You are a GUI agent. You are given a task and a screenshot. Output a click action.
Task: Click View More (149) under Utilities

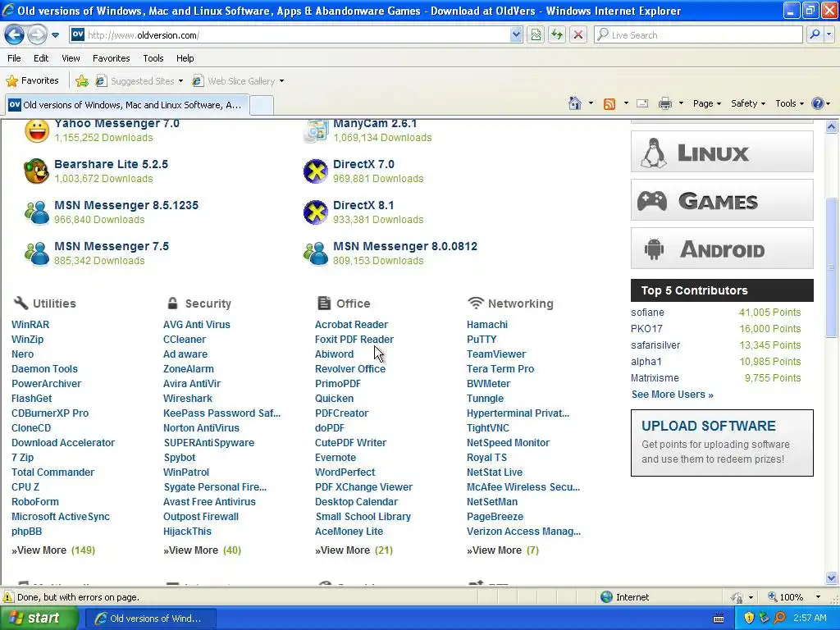tap(53, 550)
